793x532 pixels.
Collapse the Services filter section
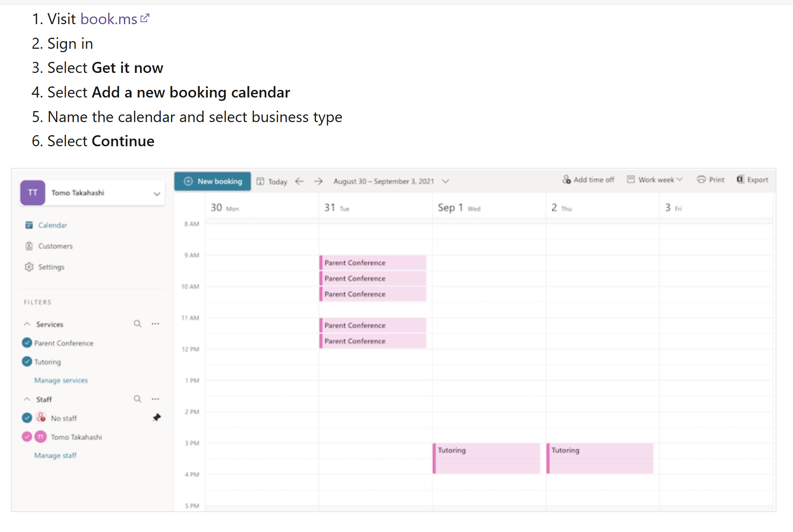pos(27,324)
